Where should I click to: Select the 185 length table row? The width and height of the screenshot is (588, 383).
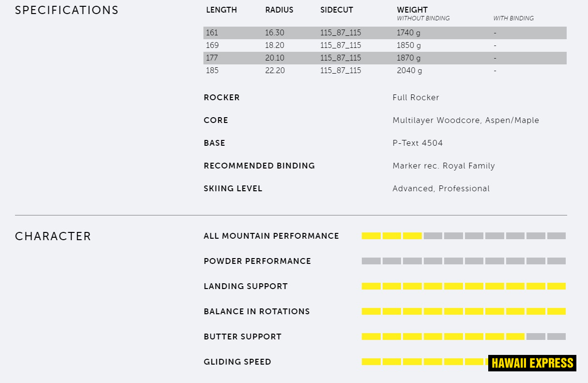(385, 71)
